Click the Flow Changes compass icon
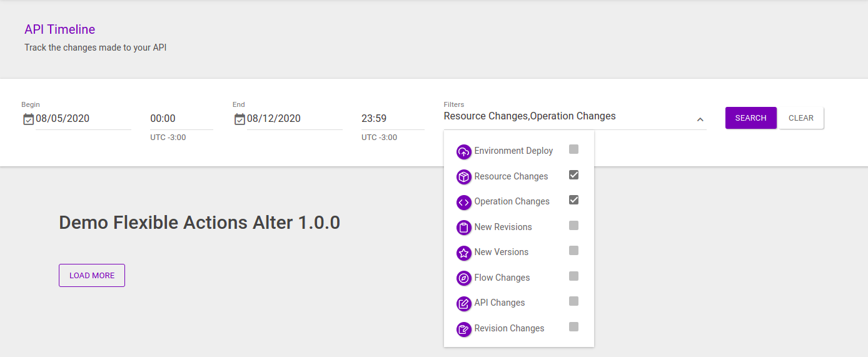 (x=463, y=278)
